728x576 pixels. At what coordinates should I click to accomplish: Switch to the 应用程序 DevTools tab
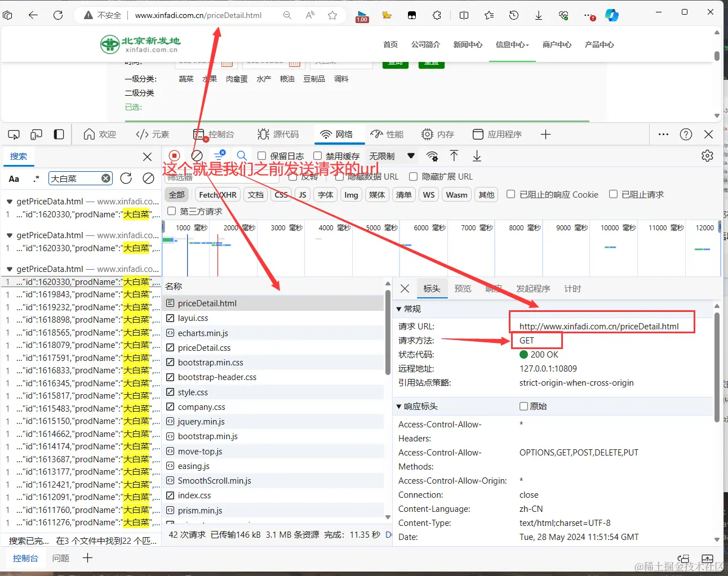click(x=498, y=134)
